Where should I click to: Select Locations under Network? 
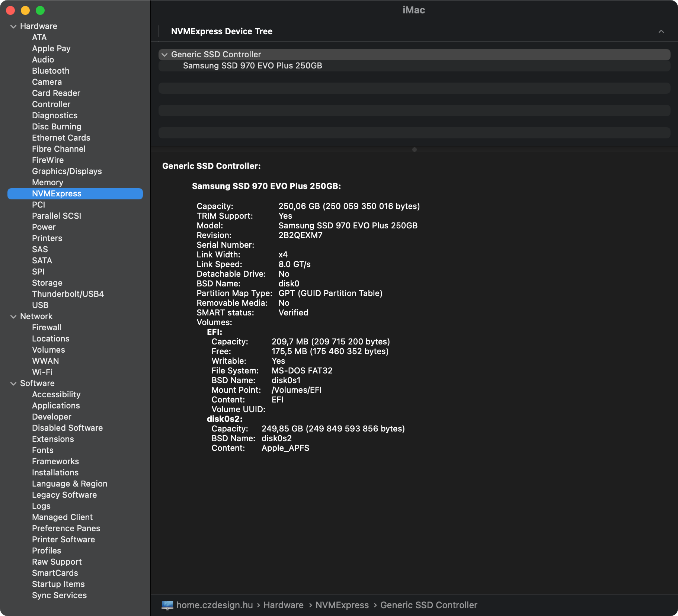point(51,339)
